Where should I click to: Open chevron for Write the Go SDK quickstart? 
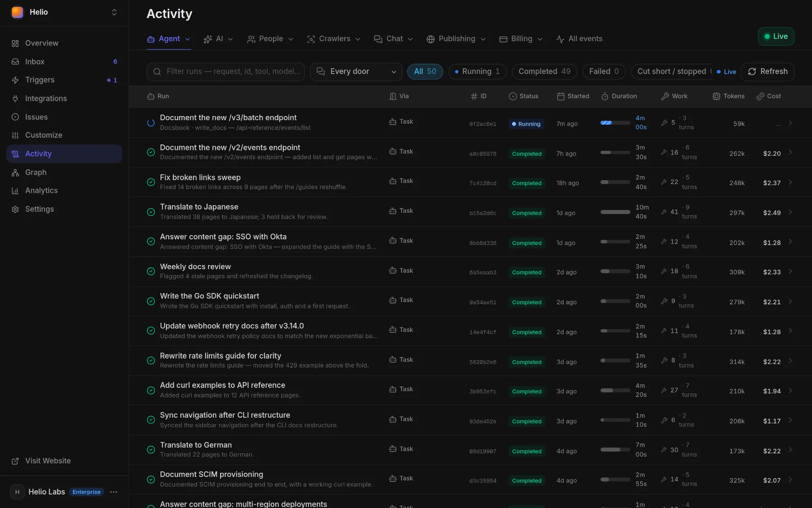point(790,302)
